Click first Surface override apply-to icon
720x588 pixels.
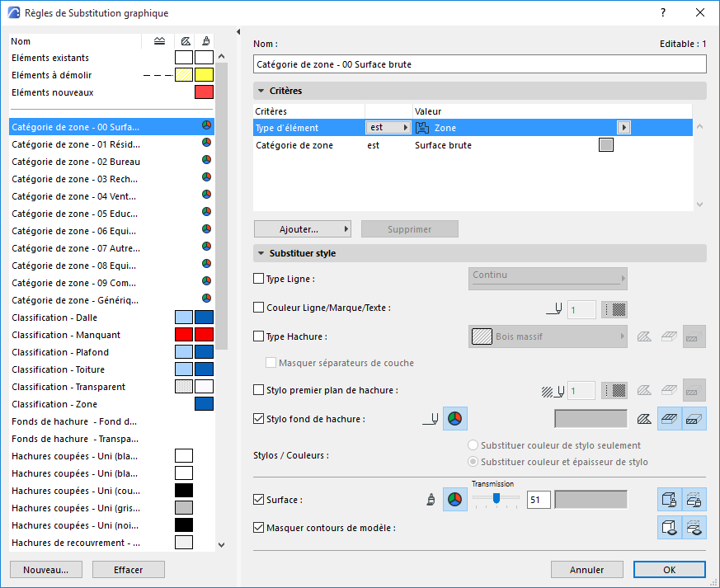[670, 500]
